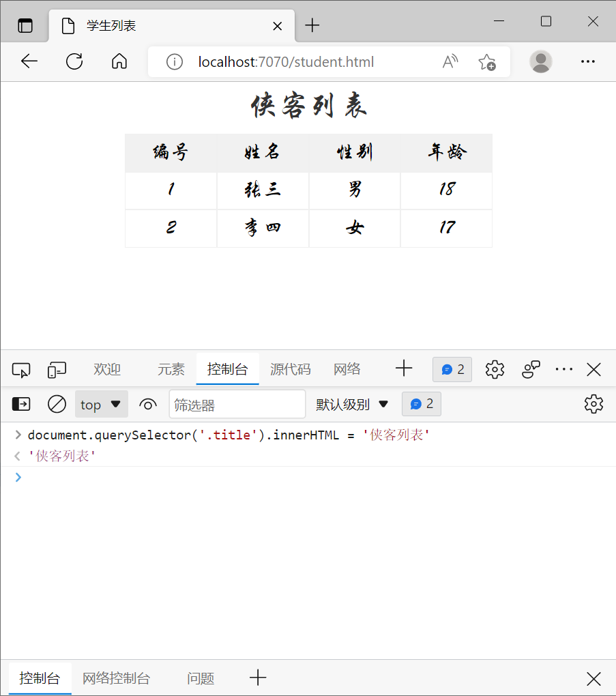Refresh the page
Image resolution: width=616 pixels, height=696 pixels.
74,61
